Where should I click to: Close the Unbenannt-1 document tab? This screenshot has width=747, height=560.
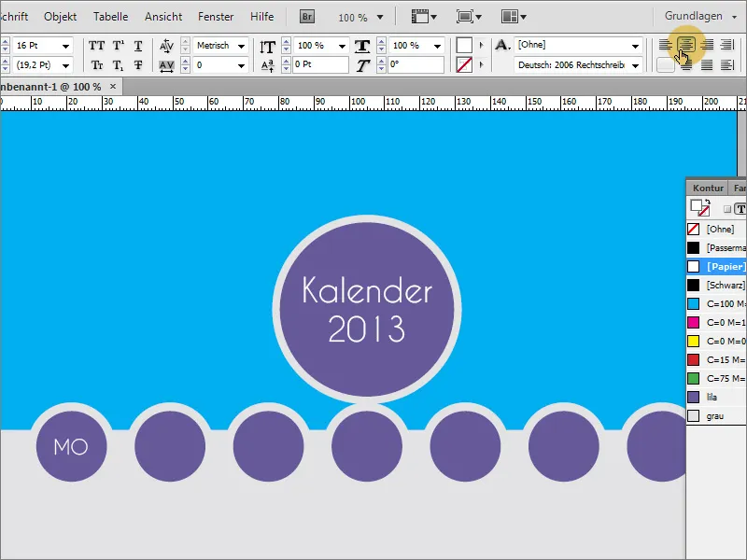click(x=113, y=86)
